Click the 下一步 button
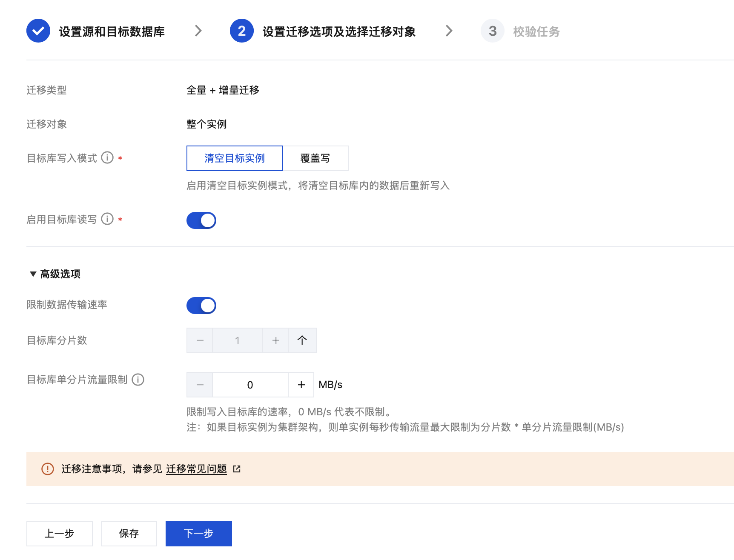 [x=198, y=534]
